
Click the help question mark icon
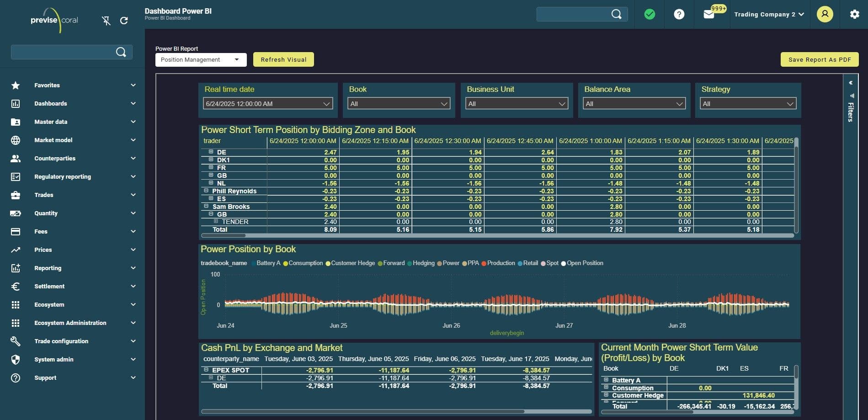tap(679, 15)
